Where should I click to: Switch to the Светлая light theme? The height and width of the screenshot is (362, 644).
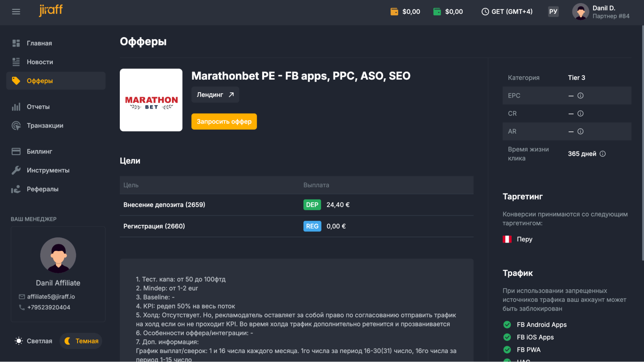34,341
